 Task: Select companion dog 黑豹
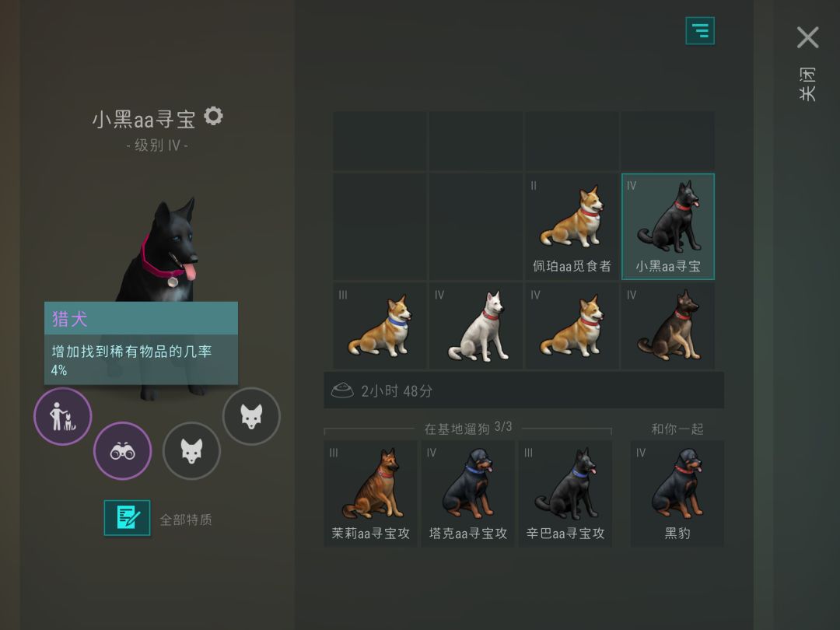677,493
